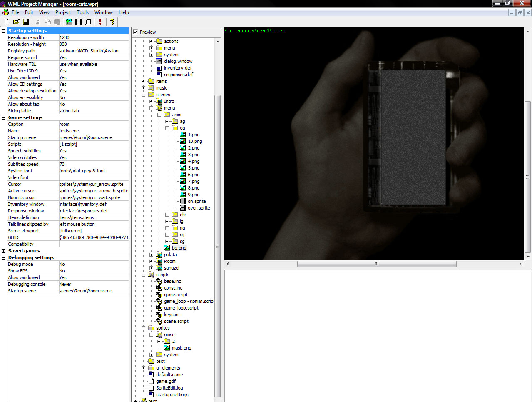Expand the actions folder in tree
This screenshot has width=532, height=402.
coord(152,41)
